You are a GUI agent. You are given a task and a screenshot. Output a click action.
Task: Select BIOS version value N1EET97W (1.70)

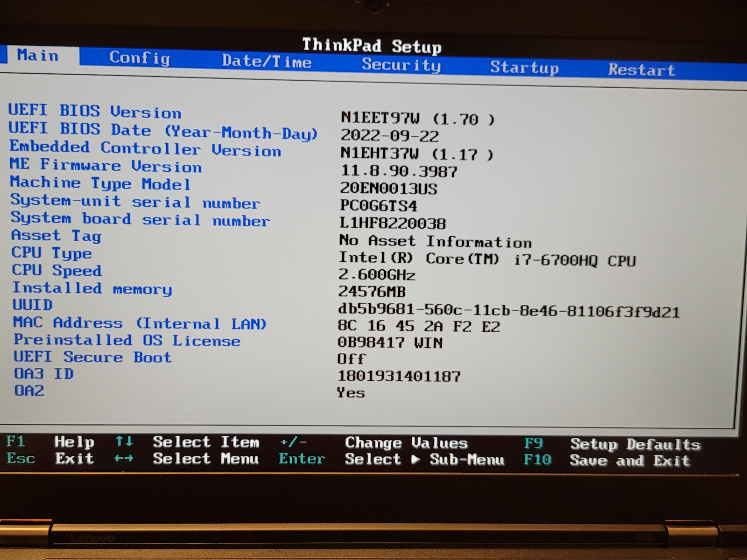tap(417, 119)
